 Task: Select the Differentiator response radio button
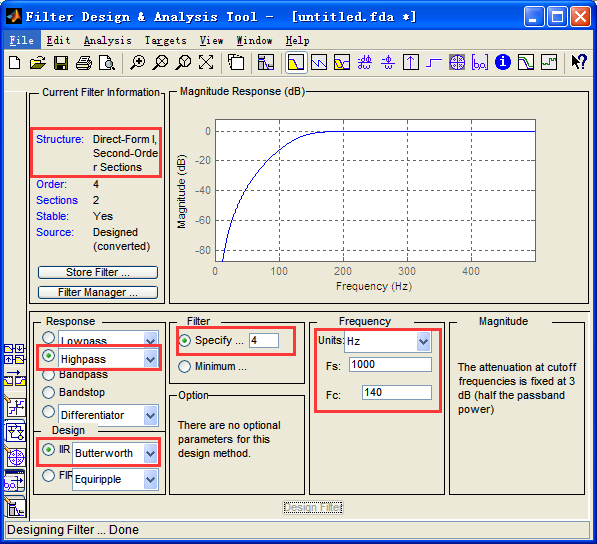[48, 411]
